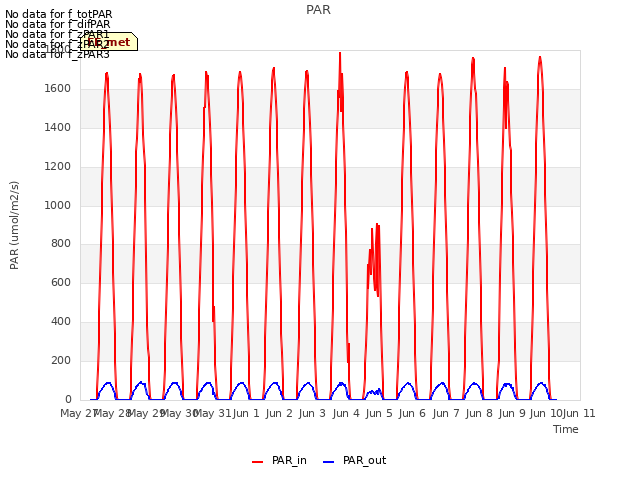Toggle the PAR_out legend entry
Screen dimensions: 640x480
click(354, 461)
